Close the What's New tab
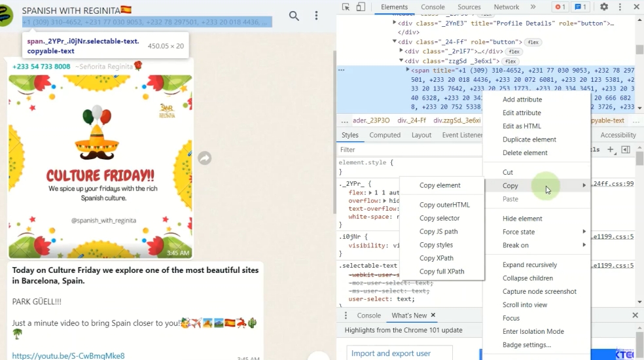The height and width of the screenshot is (360, 644). (x=433, y=315)
